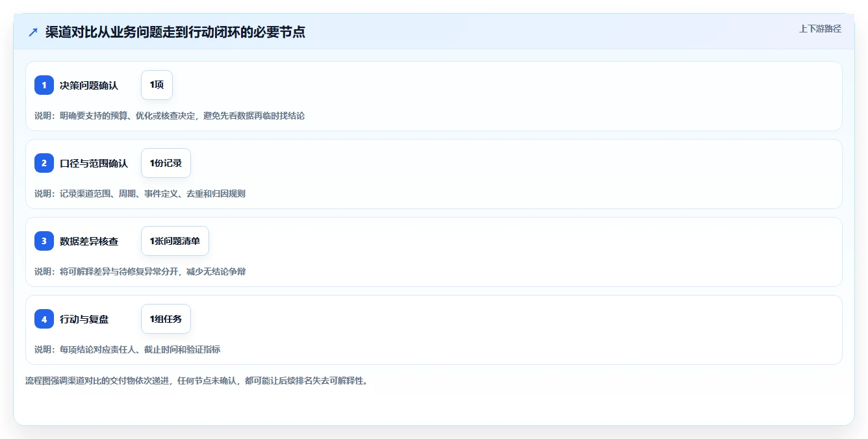
Task: Select the '1份记录' tag
Action: click(x=166, y=163)
